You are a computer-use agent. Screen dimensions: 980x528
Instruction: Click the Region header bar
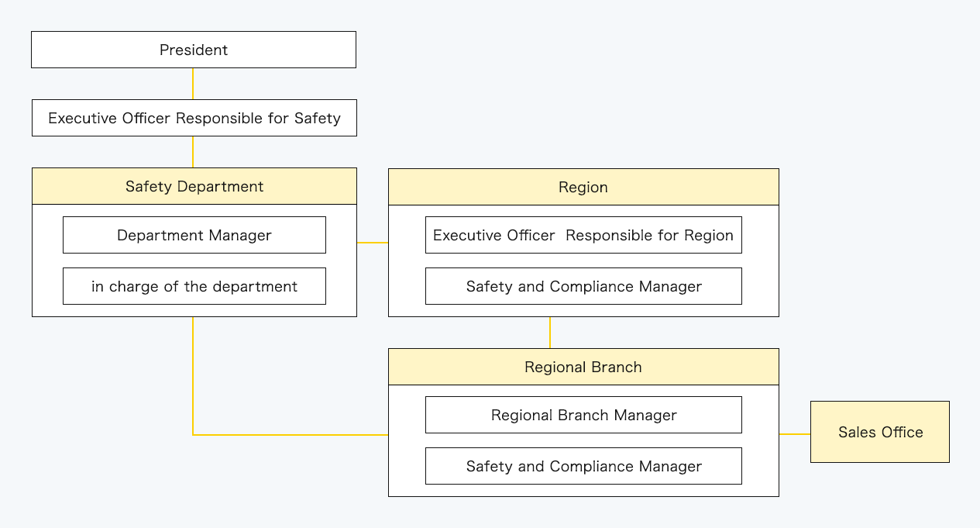pyautogui.click(x=583, y=187)
